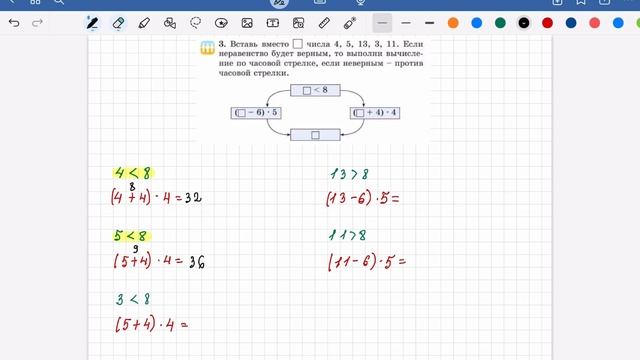The width and height of the screenshot is (640, 360).
Task: Click the empty bottom diagram box
Action: [315, 135]
